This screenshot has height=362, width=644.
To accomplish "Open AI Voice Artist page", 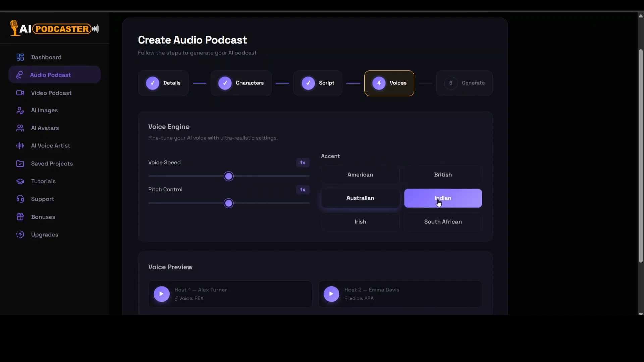I will [x=54, y=146].
